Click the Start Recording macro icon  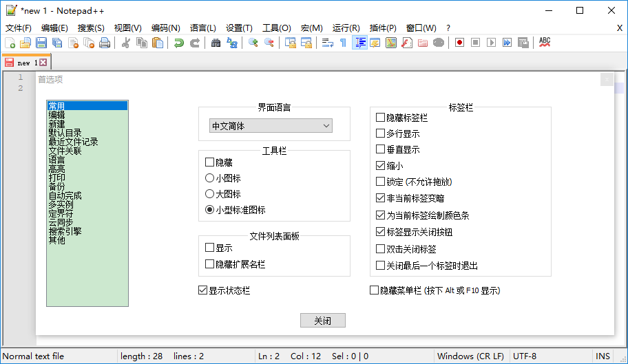(x=459, y=43)
